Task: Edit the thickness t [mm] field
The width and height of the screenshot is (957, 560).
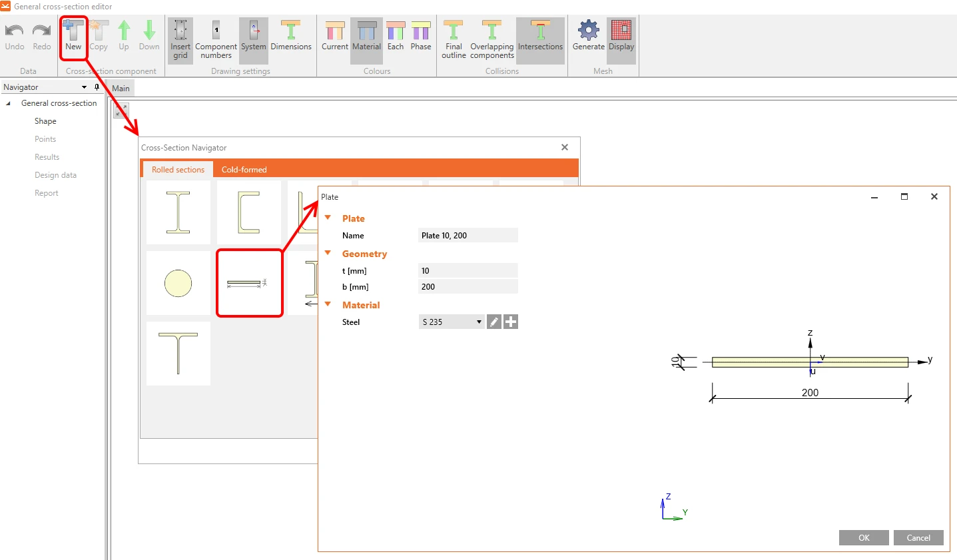Action: [468, 270]
